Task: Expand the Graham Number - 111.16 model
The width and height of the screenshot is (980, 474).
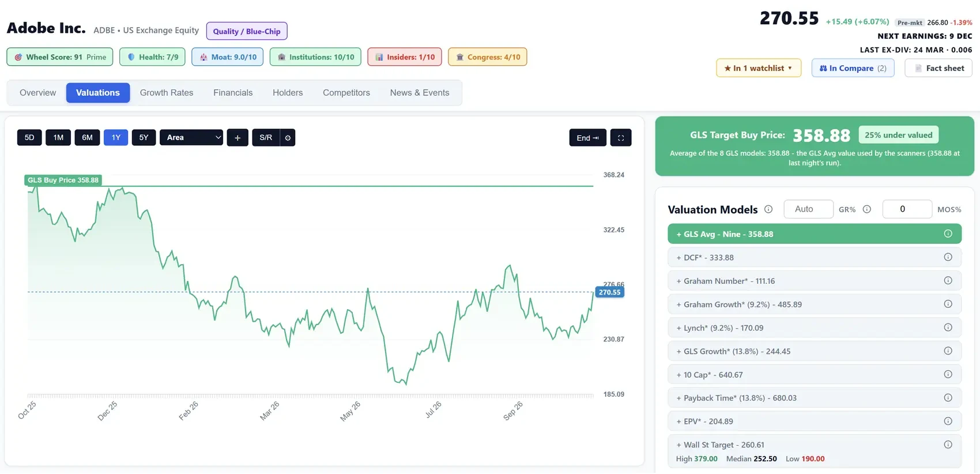Action: tap(814, 281)
